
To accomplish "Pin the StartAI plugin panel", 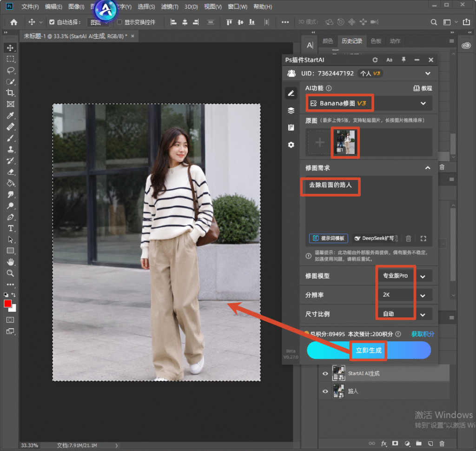I will tap(403, 60).
